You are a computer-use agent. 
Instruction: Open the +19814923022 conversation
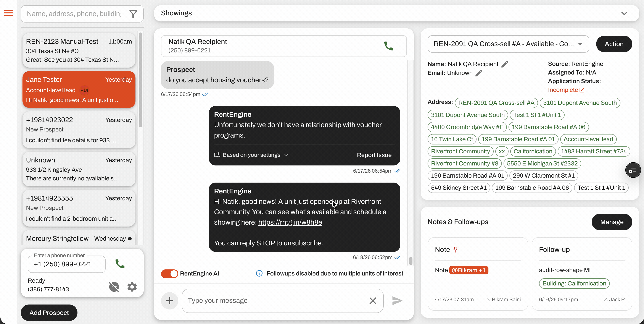pos(79,130)
